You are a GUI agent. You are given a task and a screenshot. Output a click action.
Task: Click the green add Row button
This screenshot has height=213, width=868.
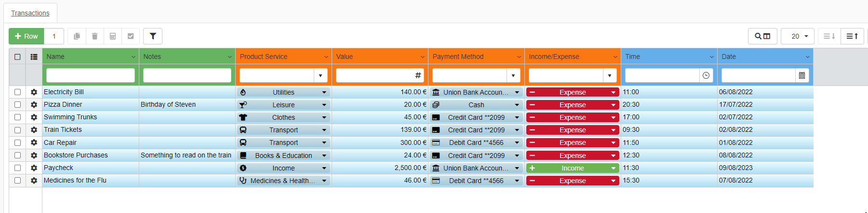coord(27,36)
